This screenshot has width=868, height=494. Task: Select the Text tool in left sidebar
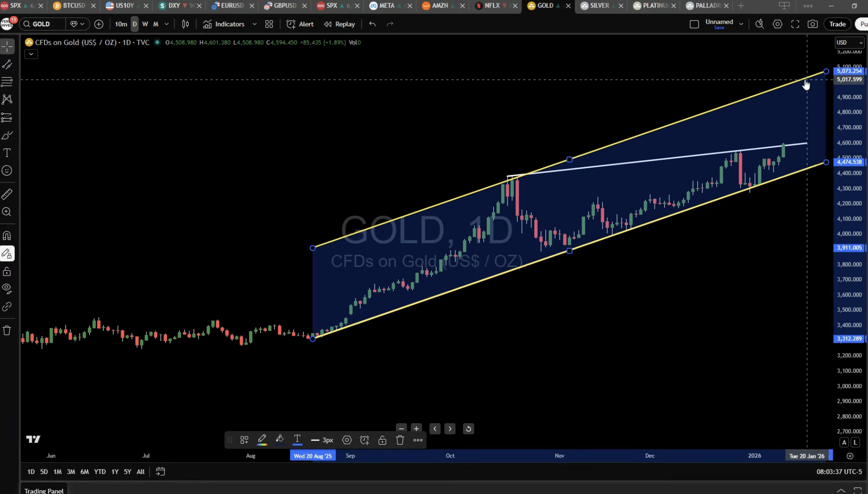coord(7,153)
